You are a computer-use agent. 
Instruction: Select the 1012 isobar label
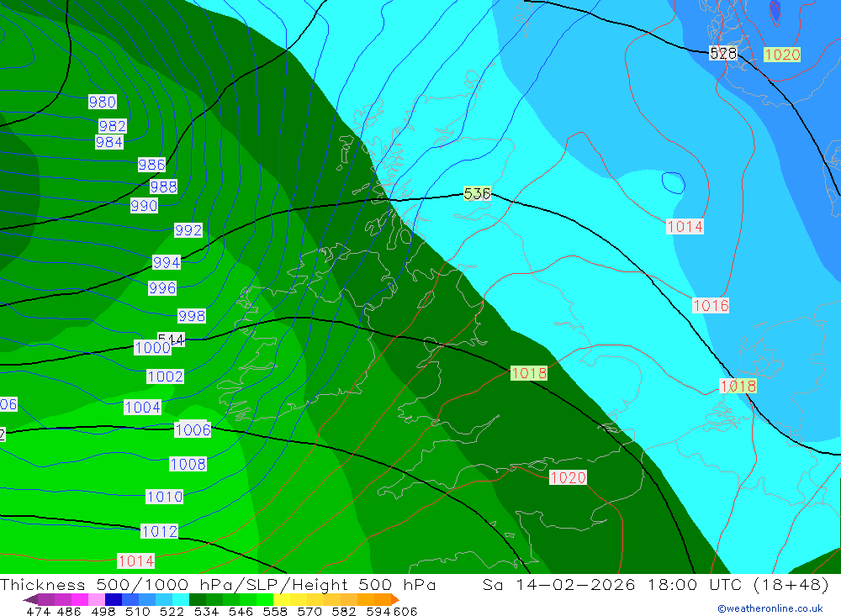[159, 531]
